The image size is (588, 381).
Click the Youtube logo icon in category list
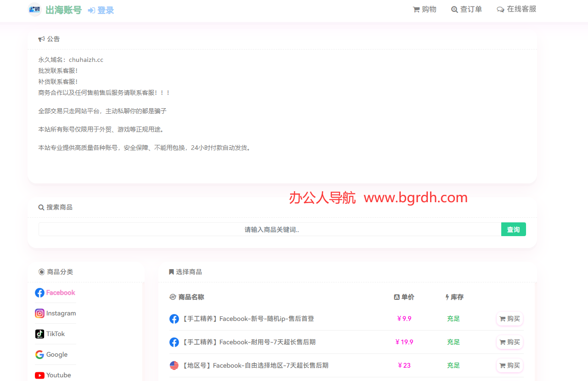40,375
